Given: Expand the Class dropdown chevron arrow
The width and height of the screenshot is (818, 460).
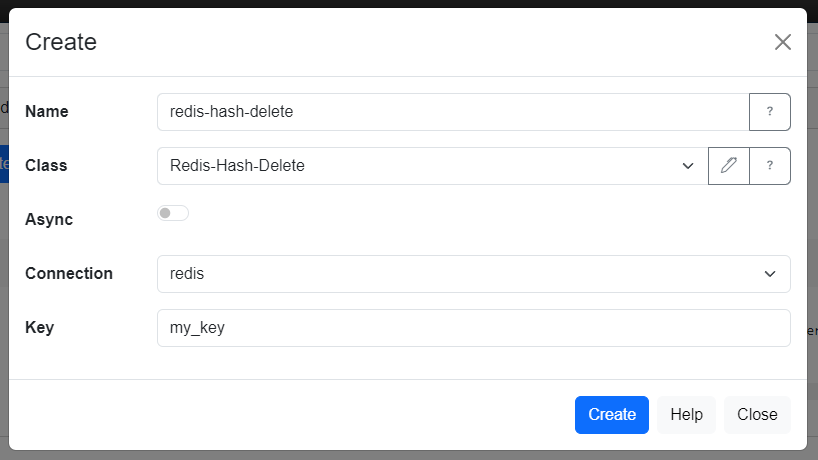Looking at the screenshot, I should tap(688, 166).
